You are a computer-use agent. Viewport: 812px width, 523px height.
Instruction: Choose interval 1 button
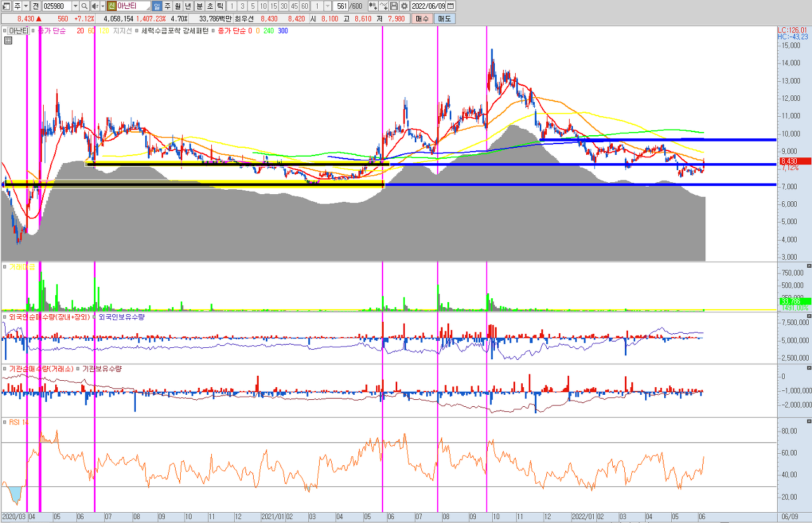[x=232, y=6]
